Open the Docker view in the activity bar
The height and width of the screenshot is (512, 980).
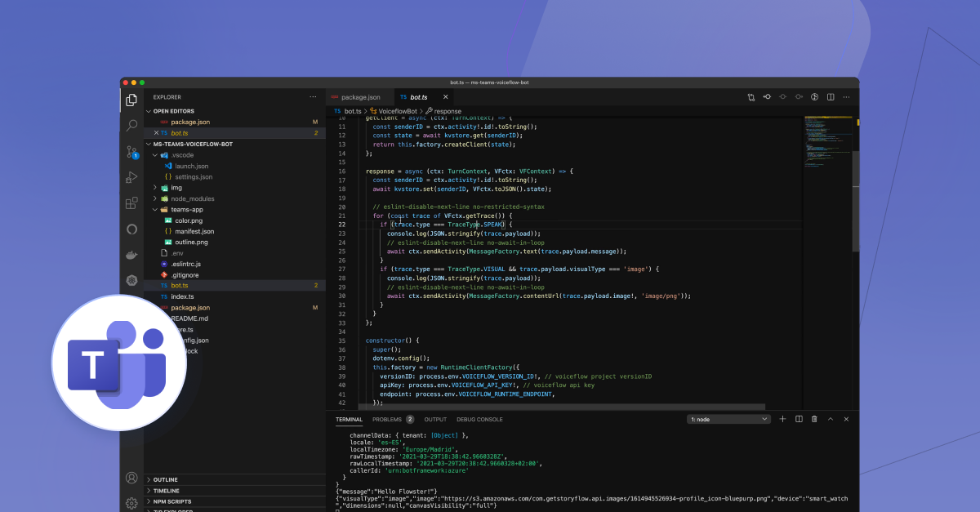click(x=131, y=255)
